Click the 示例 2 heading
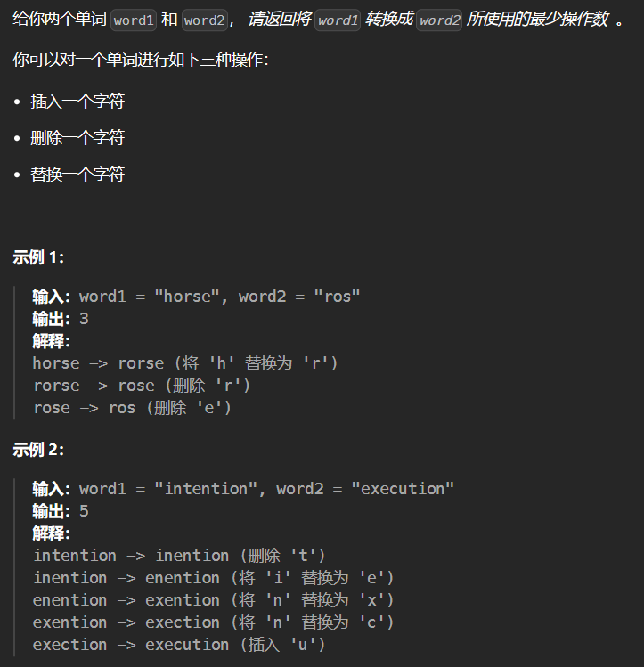The image size is (644, 667). click(x=38, y=450)
